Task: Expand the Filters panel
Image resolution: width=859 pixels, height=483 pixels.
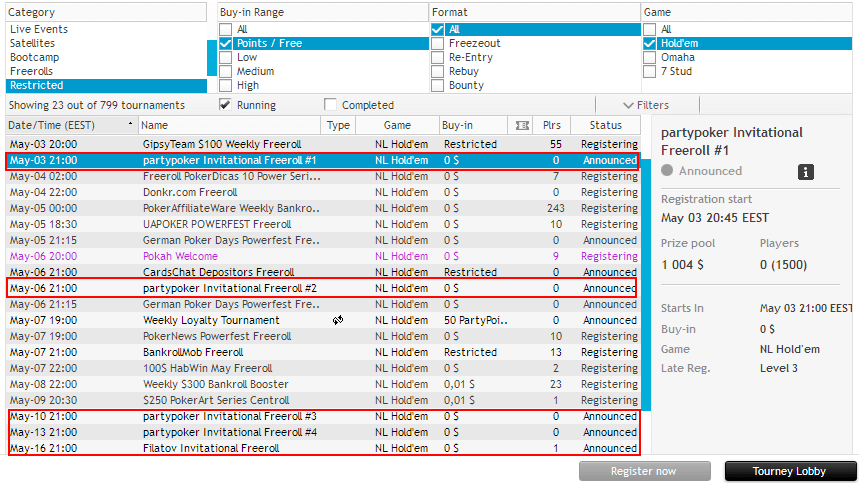Action: (x=646, y=105)
